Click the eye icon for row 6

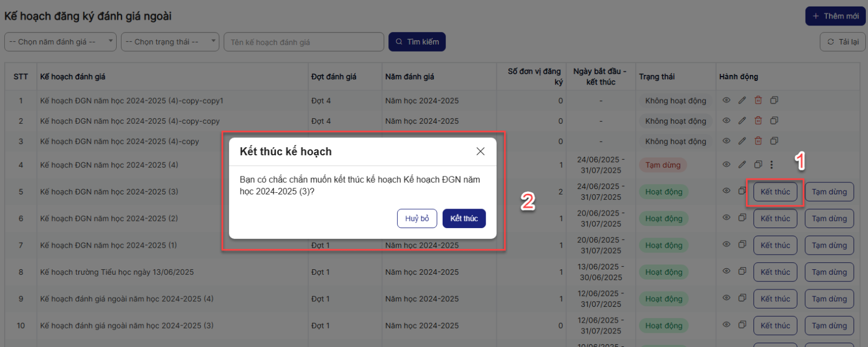point(726,218)
